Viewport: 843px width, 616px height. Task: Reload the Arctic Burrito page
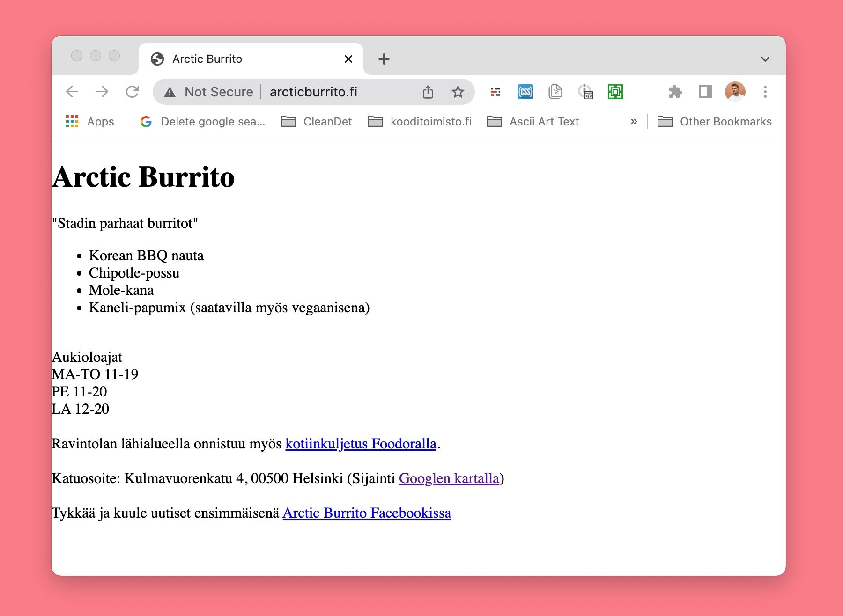[x=133, y=92]
